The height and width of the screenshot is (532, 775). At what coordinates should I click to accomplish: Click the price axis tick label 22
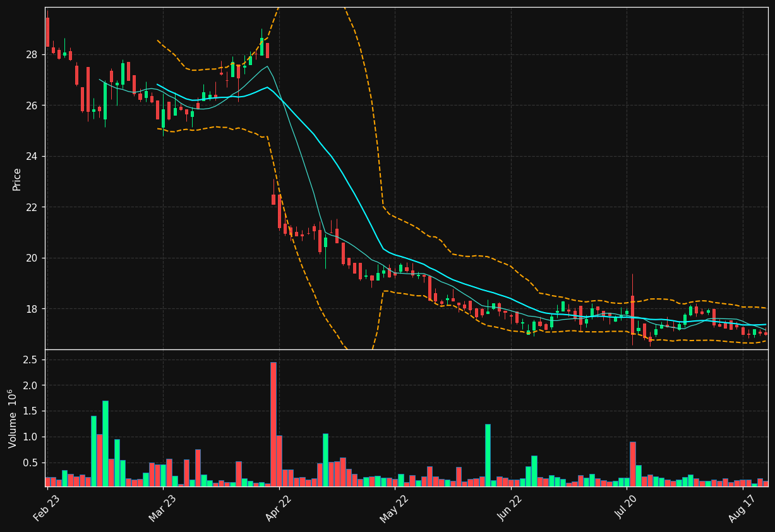[32, 207]
